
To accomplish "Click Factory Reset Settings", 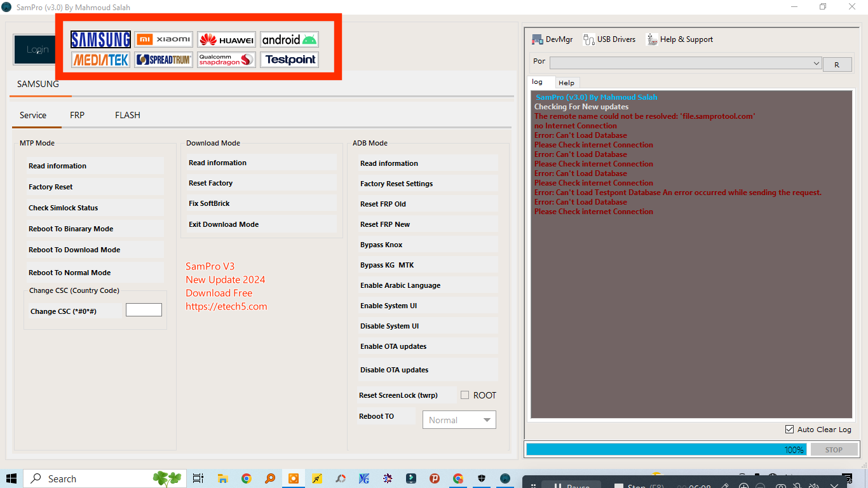I will pos(427,184).
